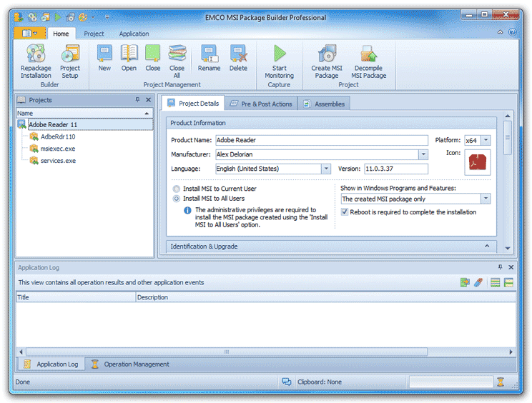Click the hourglass icon in status bar
This screenshot has height=403, width=532.
pyautogui.click(x=501, y=382)
